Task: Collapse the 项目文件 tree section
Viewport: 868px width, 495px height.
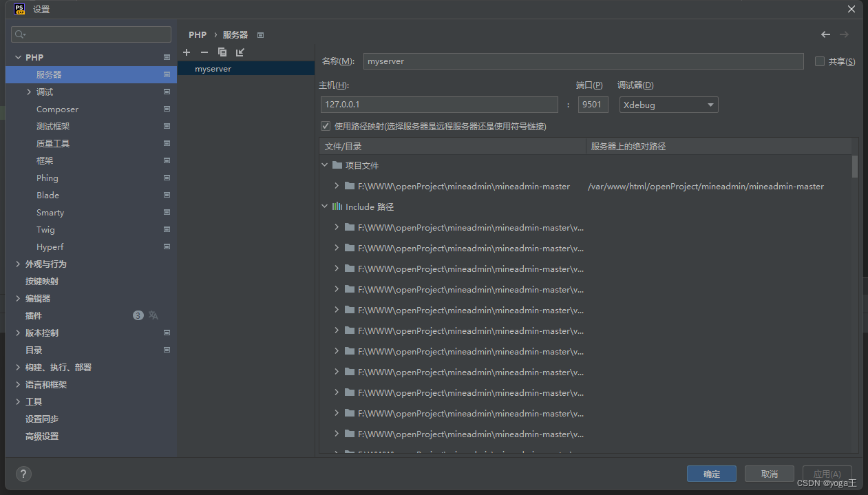Action: [x=324, y=165]
